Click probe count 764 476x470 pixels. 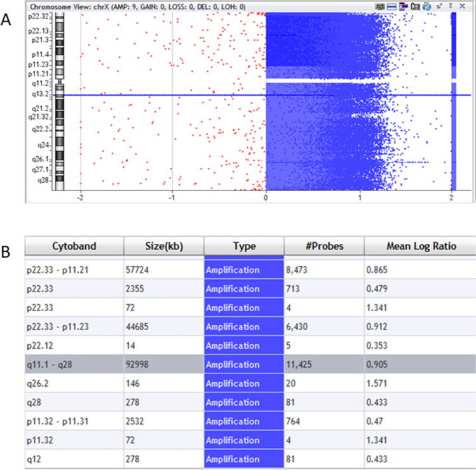293,421
